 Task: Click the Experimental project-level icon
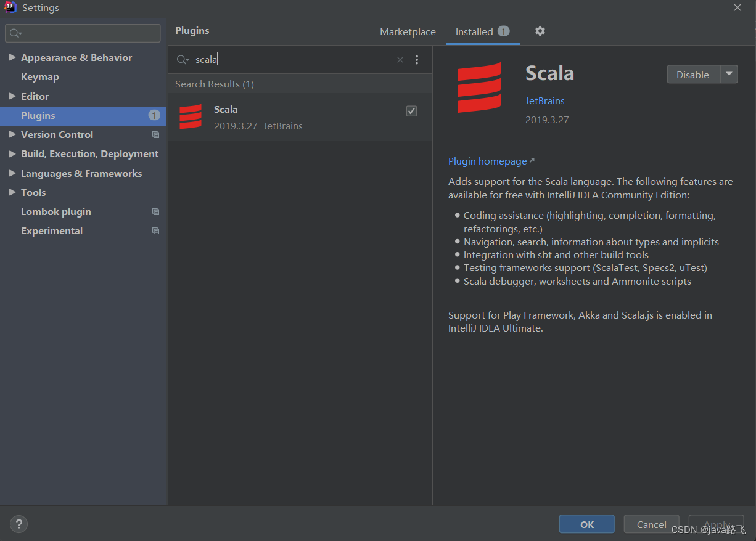pos(155,231)
